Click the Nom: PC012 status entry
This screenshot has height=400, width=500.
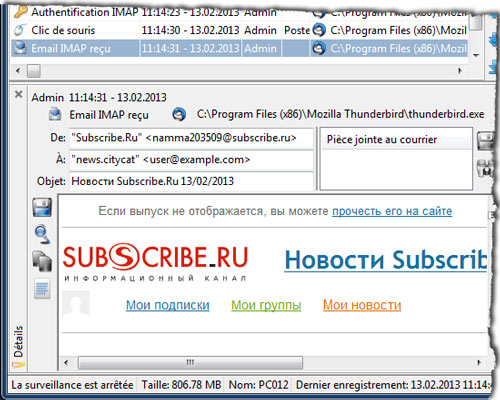click(x=258, y=385)
